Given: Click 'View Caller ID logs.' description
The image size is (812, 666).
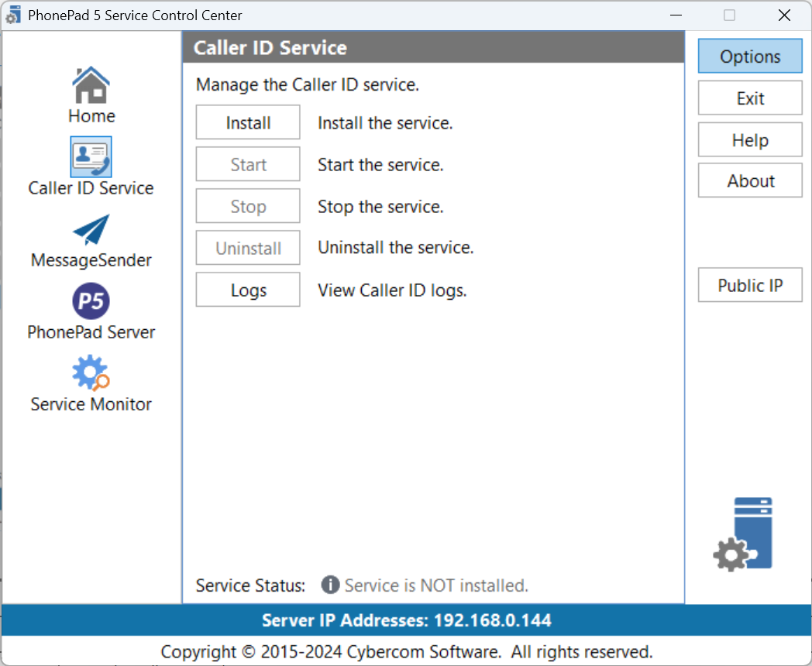Looking at the screenshot, I should 392,290.
